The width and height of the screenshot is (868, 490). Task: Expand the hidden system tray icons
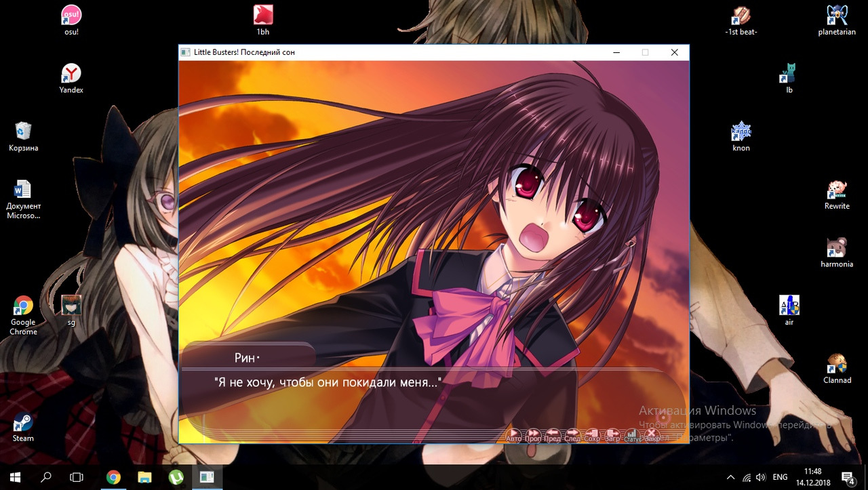click(x=730, y=477)
